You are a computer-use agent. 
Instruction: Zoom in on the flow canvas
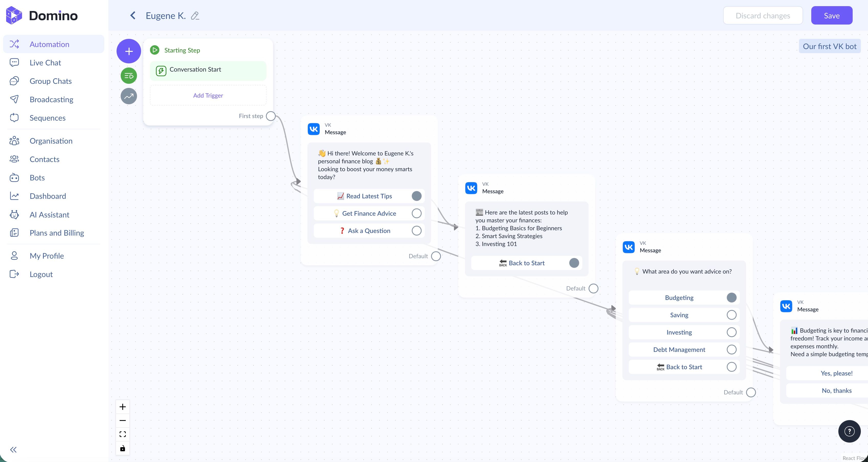point(123,407)
